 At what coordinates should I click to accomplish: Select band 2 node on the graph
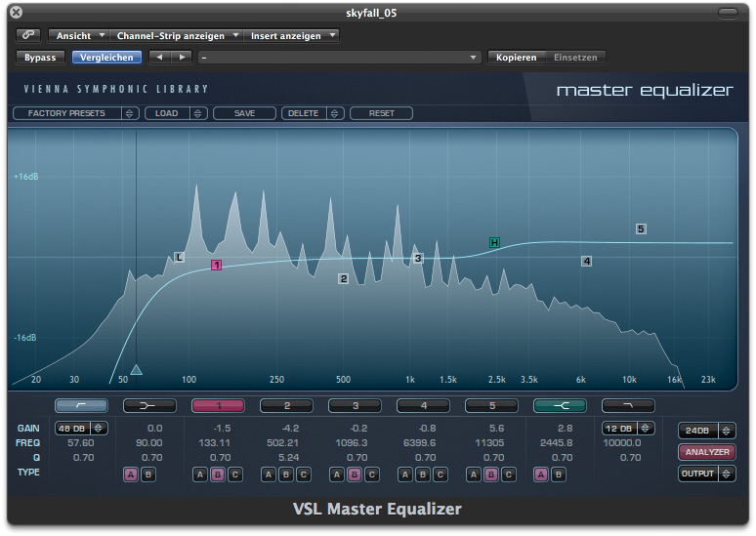pyautogui.click(x=343, y=278)
